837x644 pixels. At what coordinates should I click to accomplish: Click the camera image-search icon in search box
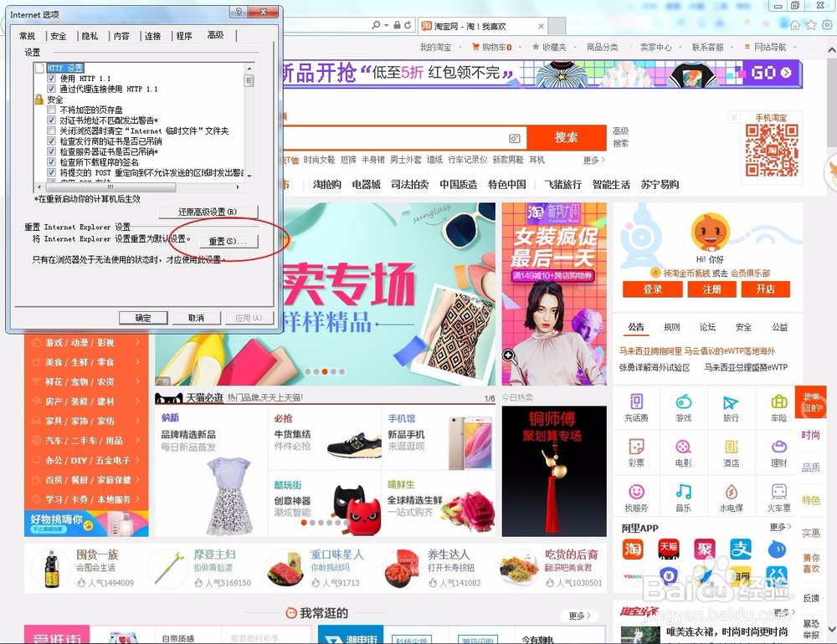pyautogui.click(x=514, y=138)
